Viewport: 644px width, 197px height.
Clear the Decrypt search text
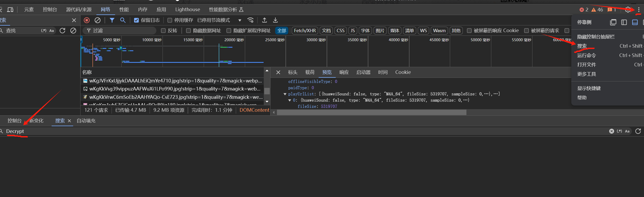click(x=611, y=131)
